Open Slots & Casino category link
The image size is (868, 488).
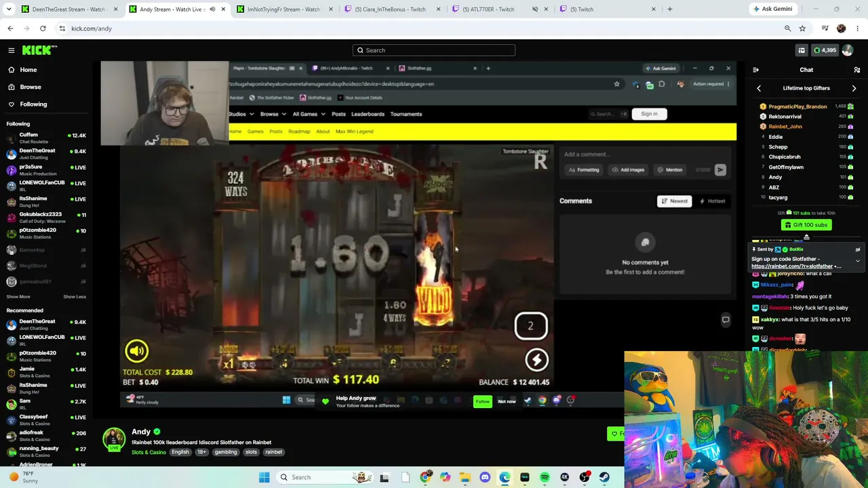[x=149, y=452]
